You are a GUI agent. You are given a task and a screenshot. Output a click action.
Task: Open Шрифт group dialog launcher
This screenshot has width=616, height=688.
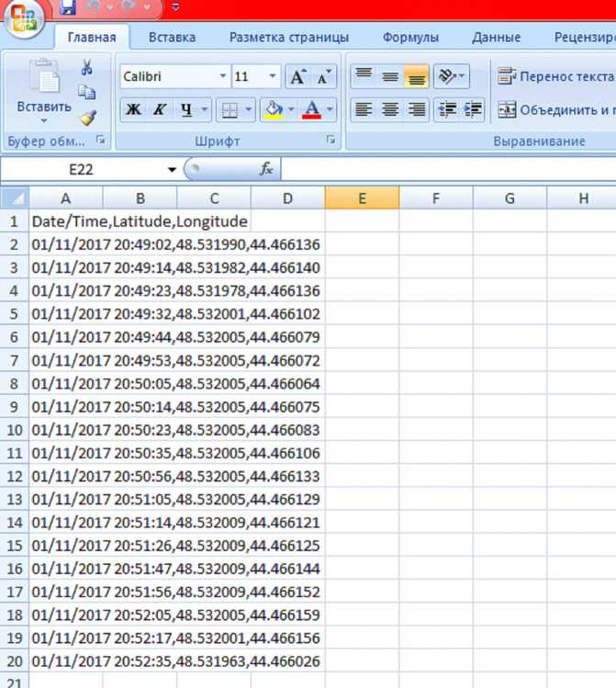click(330, 140)
